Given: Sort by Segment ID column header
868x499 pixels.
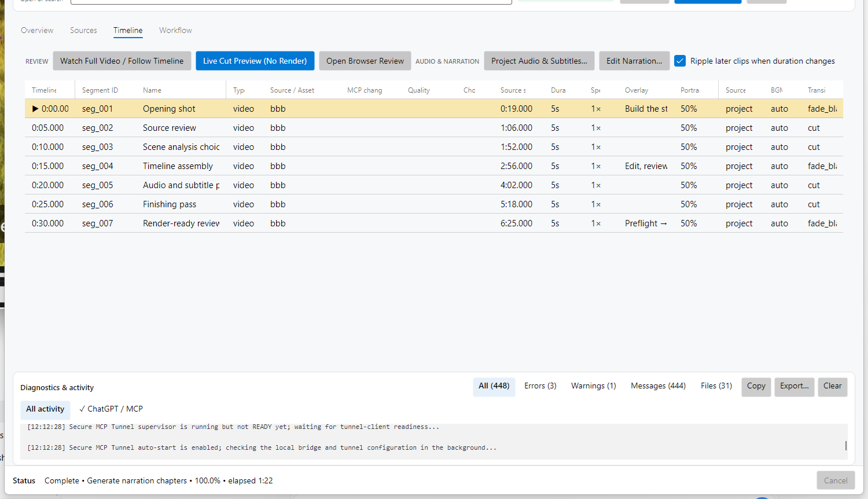Looking at the screenshot, I should [x=100, y=90].
